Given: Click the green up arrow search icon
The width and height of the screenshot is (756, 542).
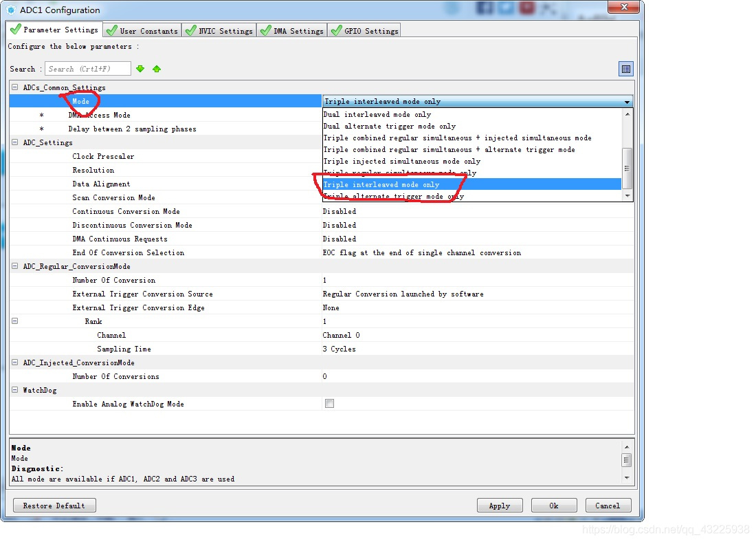Looking at the screenshot, I should click(x=157, y=69).
